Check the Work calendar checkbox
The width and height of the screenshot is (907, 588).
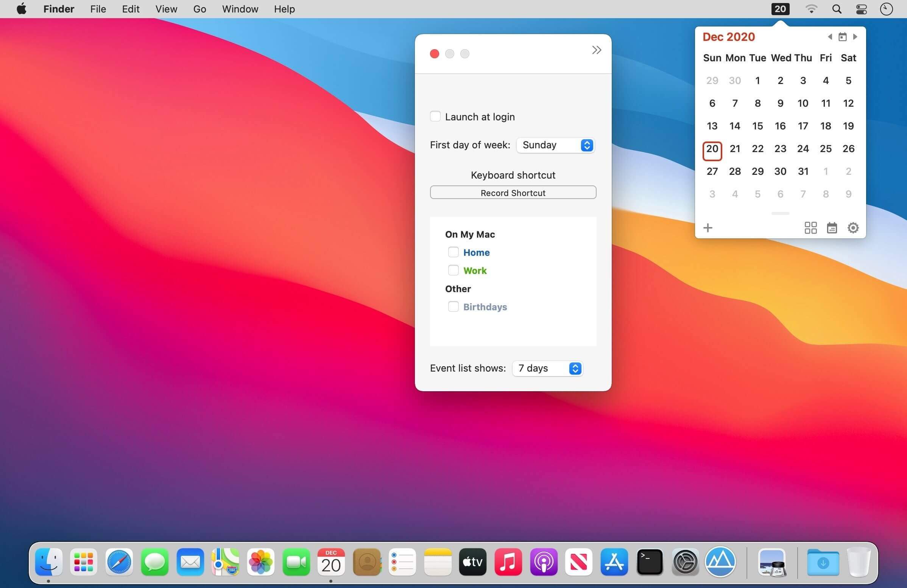coord(453,270)
